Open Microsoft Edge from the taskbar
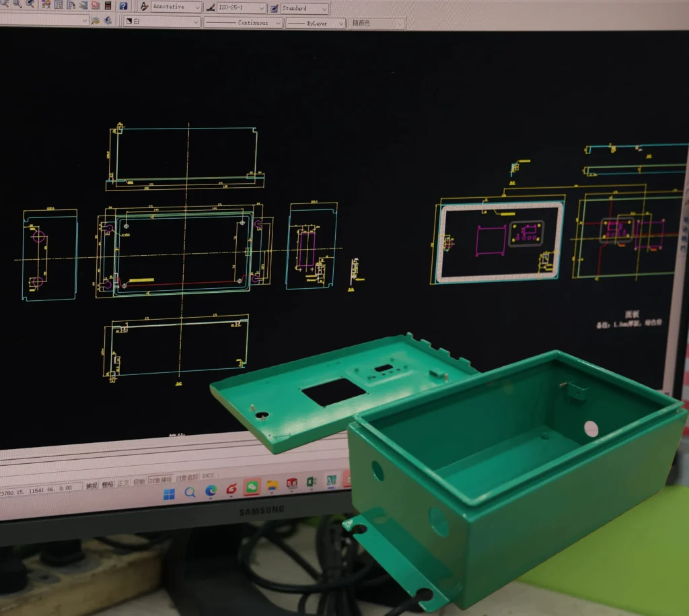This screenshot has height=616, width=689. click(211, 490)
